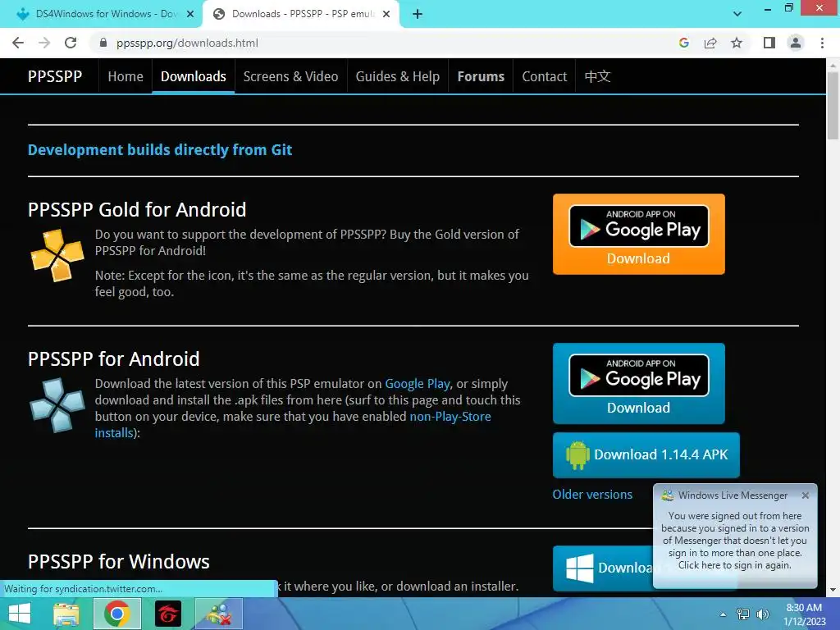This screenshot has height=630, width=840.
Task: Open the taskbar clock showing 8:30 AM
Action: click(804, 614)
